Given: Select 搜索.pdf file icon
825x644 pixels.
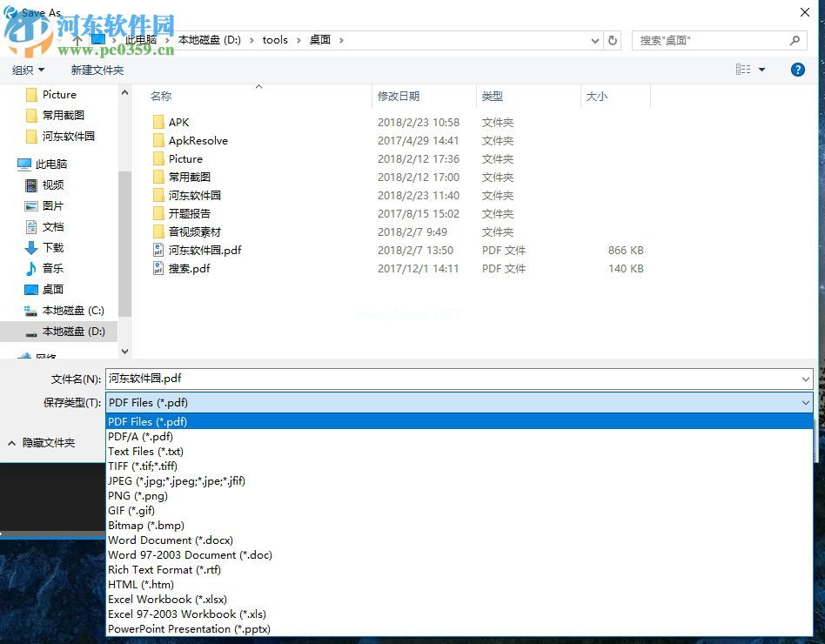Looking at the screenshot, I should click(x=158, y=268).
